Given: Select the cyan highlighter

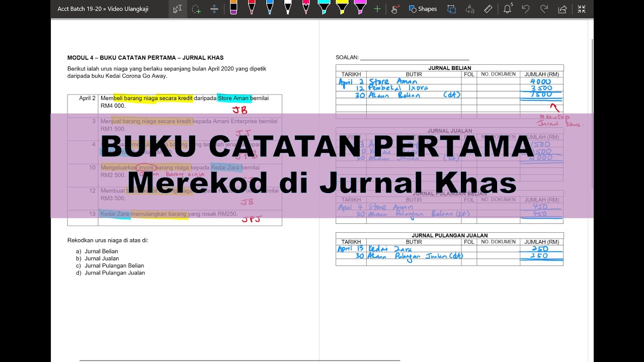Looking at the screenshot, I should pos(324,8).
